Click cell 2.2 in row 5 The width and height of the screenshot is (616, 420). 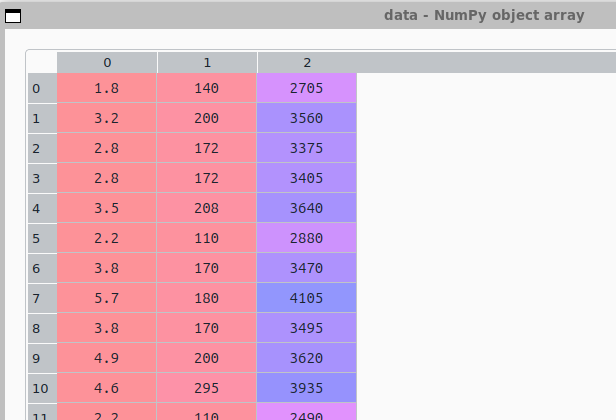pyautogui.click(x=107, y=238)
